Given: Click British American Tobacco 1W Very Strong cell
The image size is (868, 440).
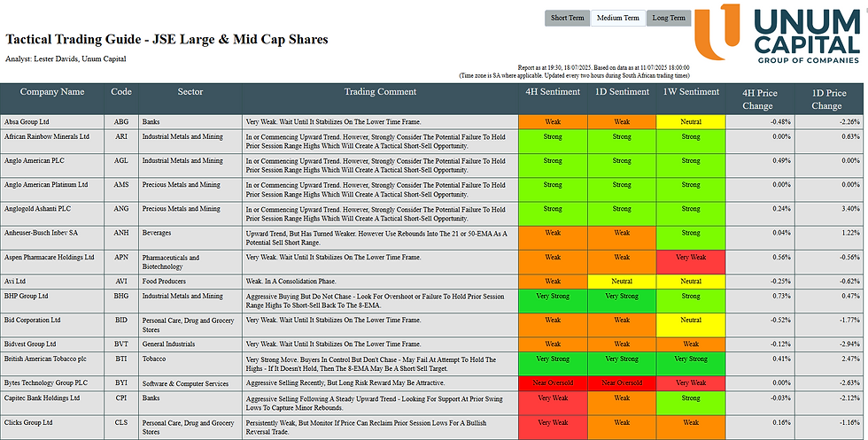Looking at the screenshot, I should point(691,364).
